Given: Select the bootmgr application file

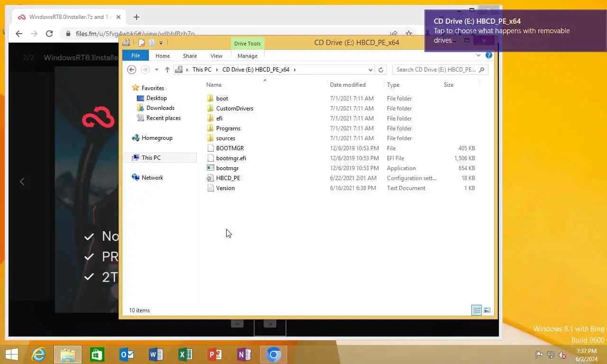Looking at the screenshot, I should (x=227, y=168).
